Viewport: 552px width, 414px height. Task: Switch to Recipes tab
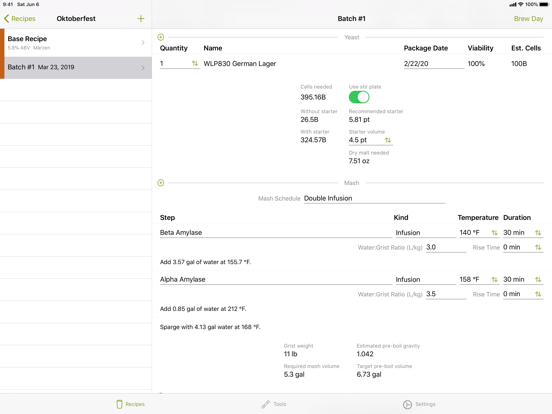click(131, 404)
